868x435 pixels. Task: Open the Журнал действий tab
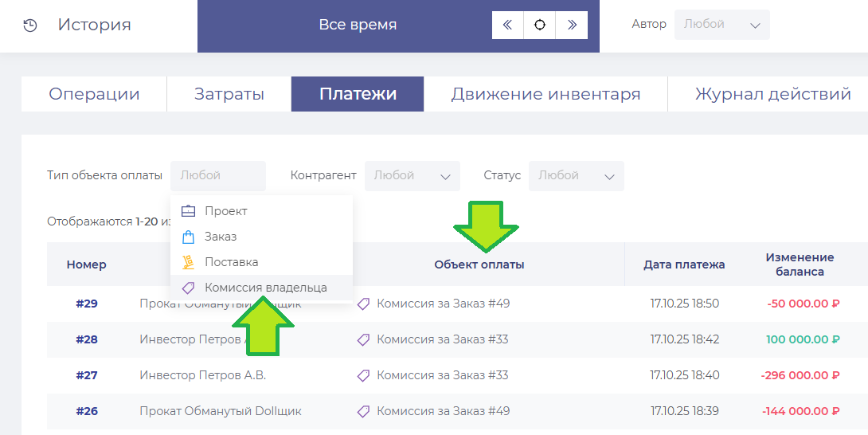(x=772, y=94)
